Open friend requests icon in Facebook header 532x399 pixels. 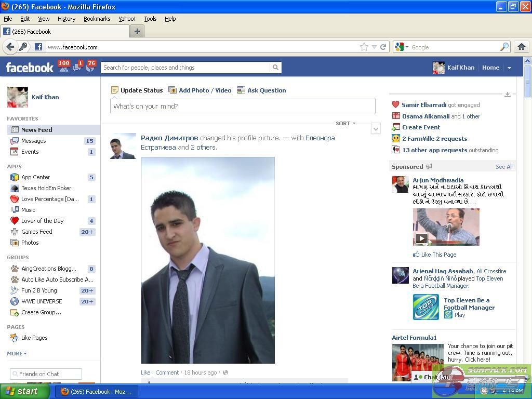63,68
